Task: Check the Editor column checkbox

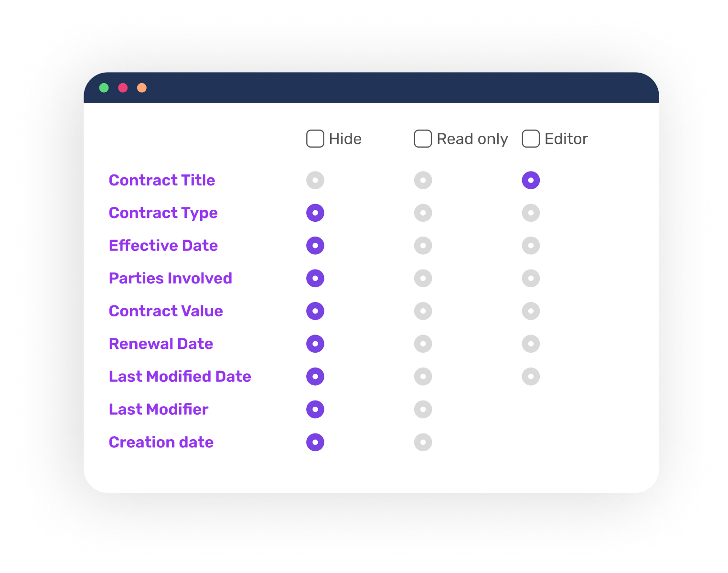Action: pyautogui.click(x=530, y=139)
